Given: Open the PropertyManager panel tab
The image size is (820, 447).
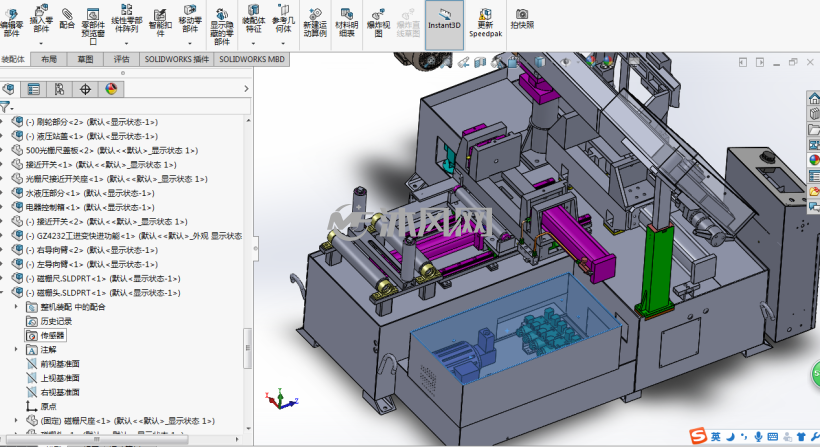Looking at the screenshot, I should 33,89.
